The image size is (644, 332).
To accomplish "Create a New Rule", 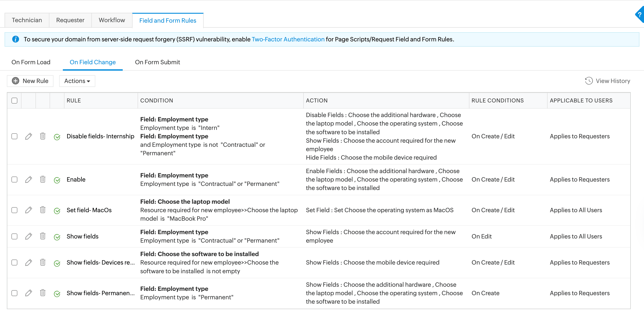I will point(30,81).
